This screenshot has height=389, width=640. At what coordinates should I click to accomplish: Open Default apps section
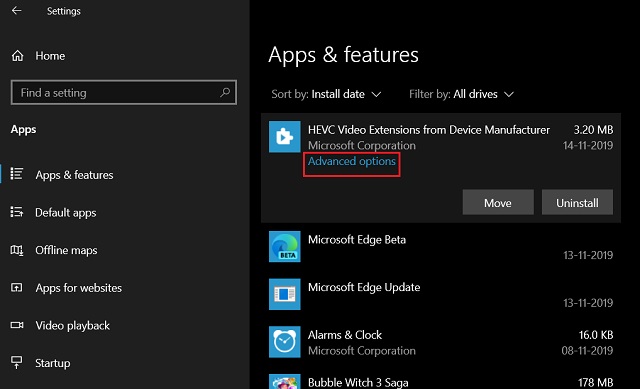[66, 213]
